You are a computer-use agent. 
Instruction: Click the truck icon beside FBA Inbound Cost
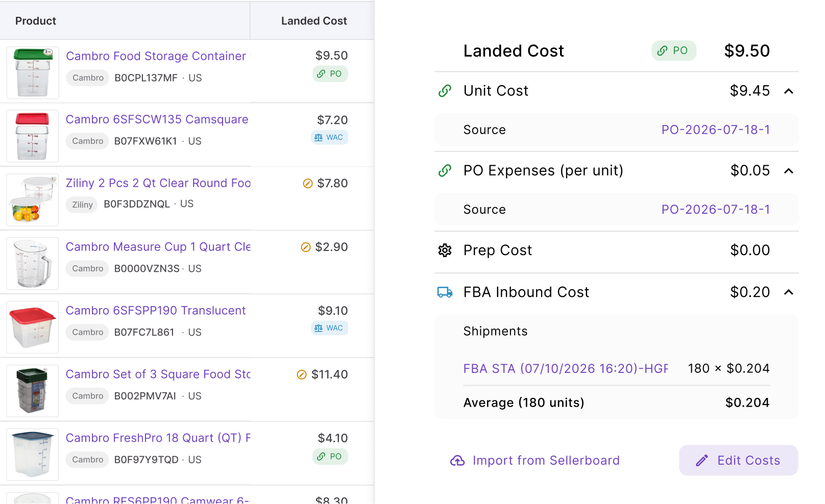tap(445, 292)
